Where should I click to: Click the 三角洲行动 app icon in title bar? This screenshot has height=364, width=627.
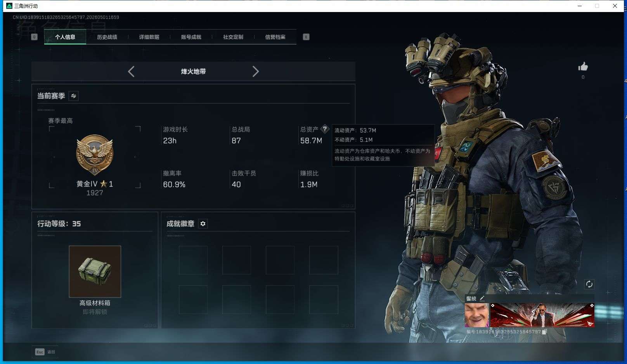click(9, 6)
